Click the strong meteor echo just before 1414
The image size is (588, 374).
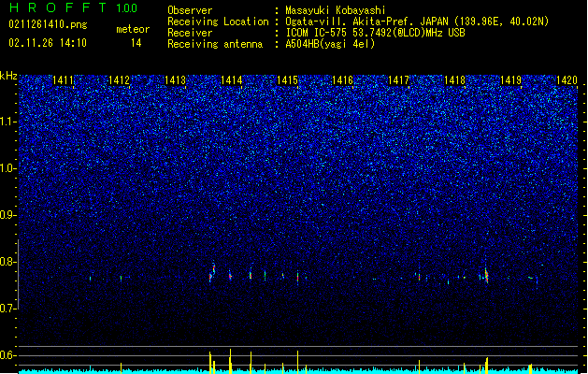(x=212, y=273)
